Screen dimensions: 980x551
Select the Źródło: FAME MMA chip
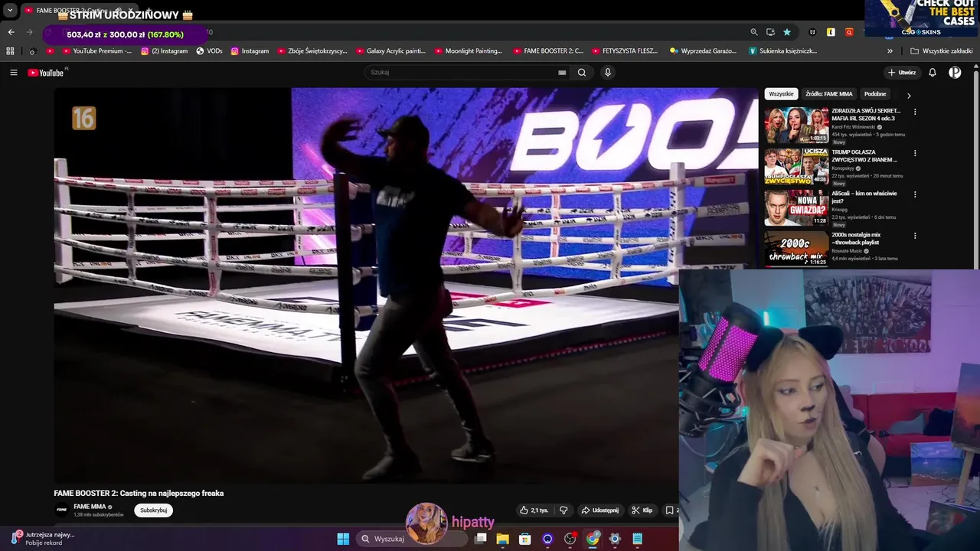(829, 94)
